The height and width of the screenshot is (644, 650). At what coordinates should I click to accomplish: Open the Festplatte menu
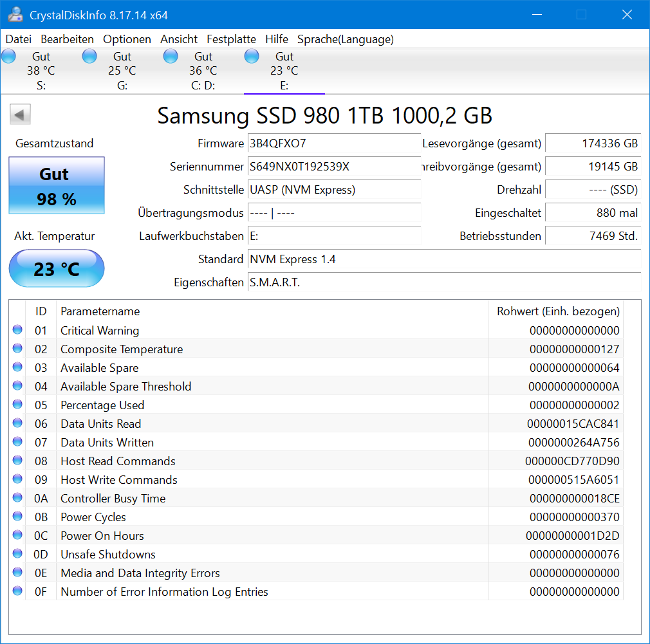coord(231,39)
